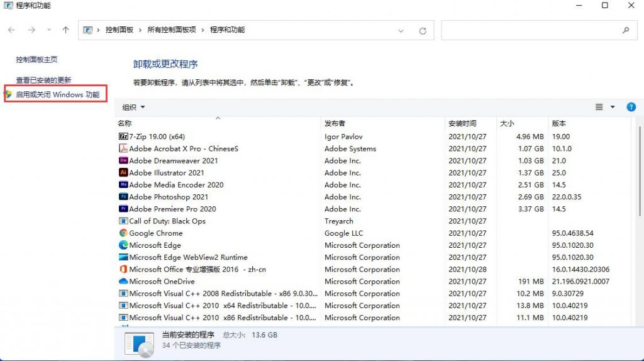Click the change view list icon
Screen dimensions: 644x361
coord(599,107)
